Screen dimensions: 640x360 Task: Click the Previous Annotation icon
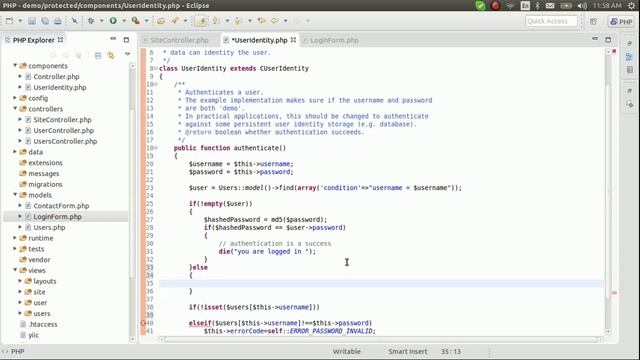238,21
